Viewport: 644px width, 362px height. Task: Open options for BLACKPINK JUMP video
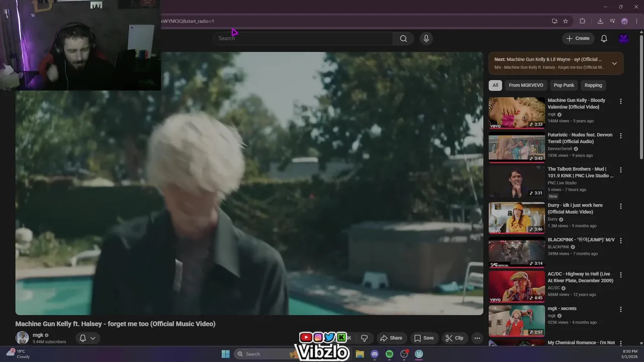[x=620, y=240]
